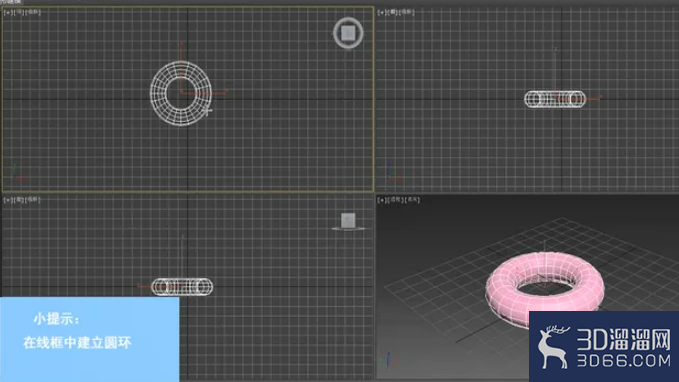Open the shading mode label in the bottom-left viewport
Viewport: 679px width, 382px height.
(x=33, y=200)
